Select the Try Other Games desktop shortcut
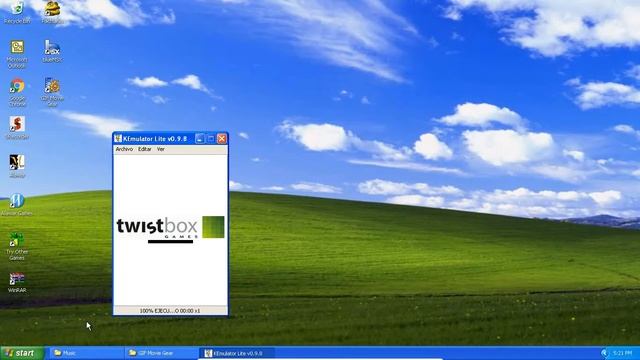The width and height of the screenshot is (640, 360). pyautogui.click(x=17, y=246)
